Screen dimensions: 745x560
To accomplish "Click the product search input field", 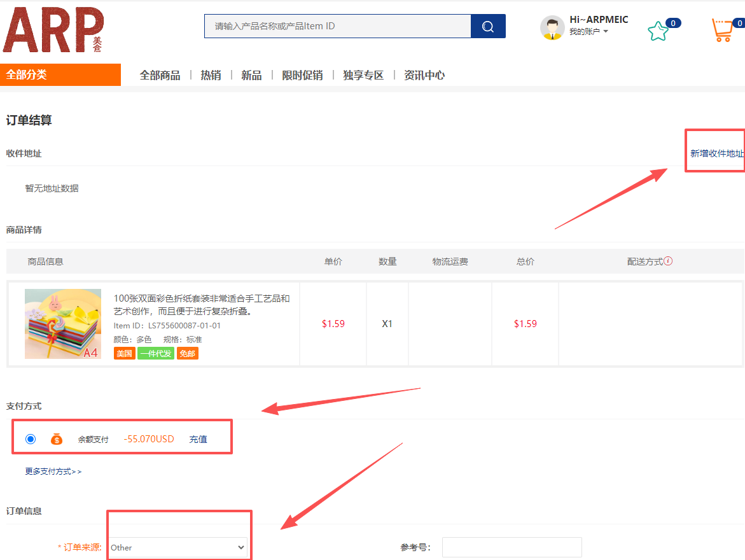I will (337, 26).
